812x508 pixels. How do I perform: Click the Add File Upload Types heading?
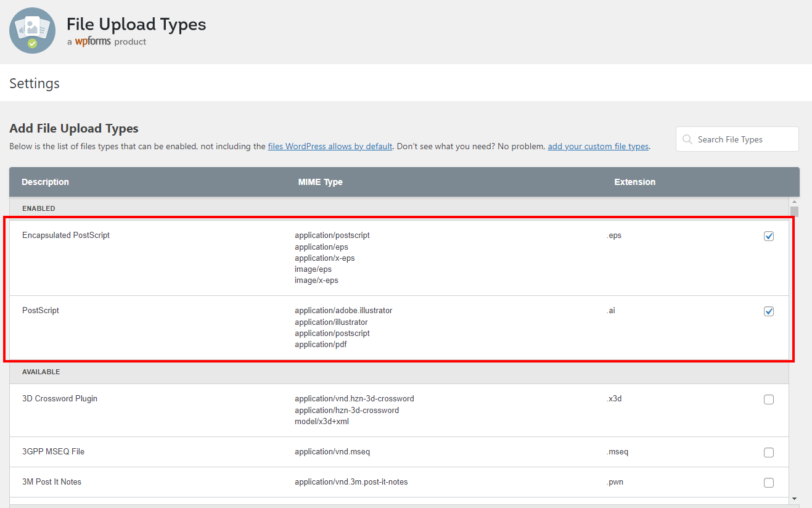click(74, 128)
